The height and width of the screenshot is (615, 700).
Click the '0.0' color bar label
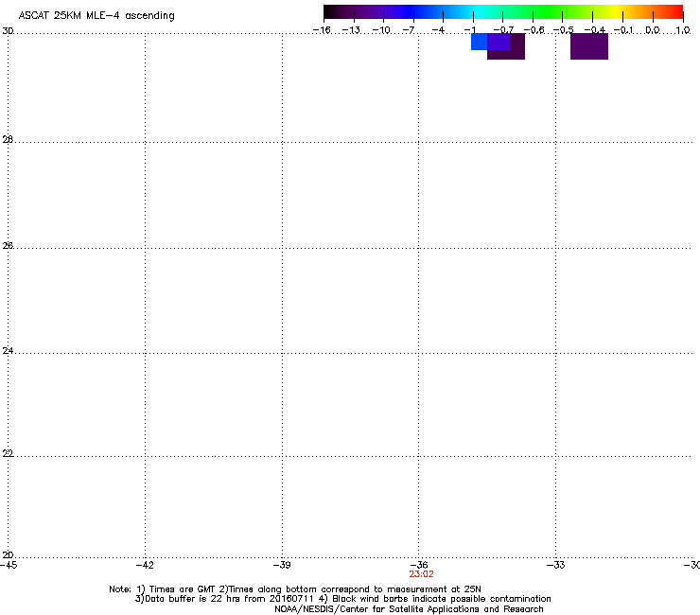653,30
